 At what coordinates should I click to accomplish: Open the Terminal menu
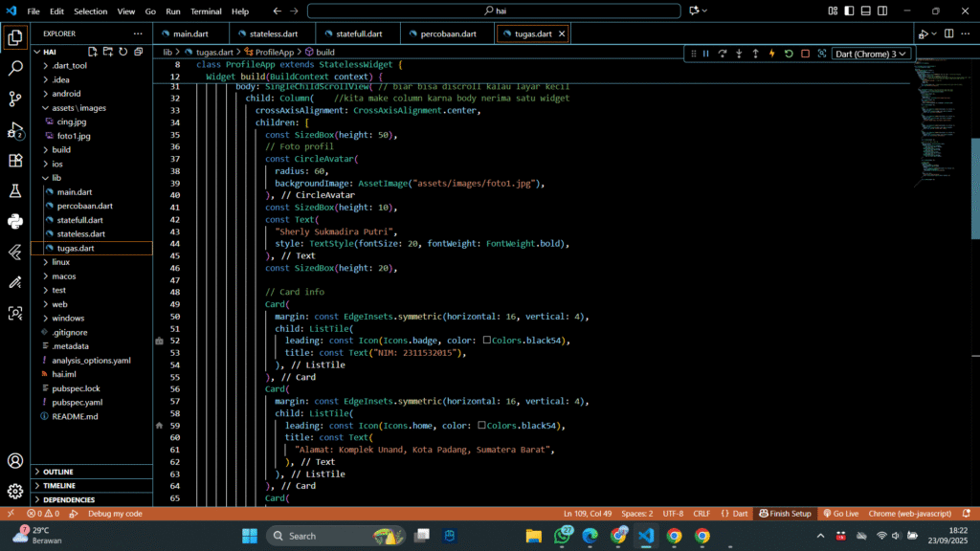click(x=206, y=11)
